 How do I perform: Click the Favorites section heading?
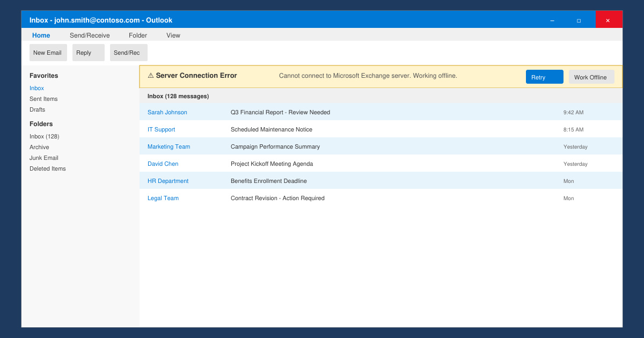(43, 76)
